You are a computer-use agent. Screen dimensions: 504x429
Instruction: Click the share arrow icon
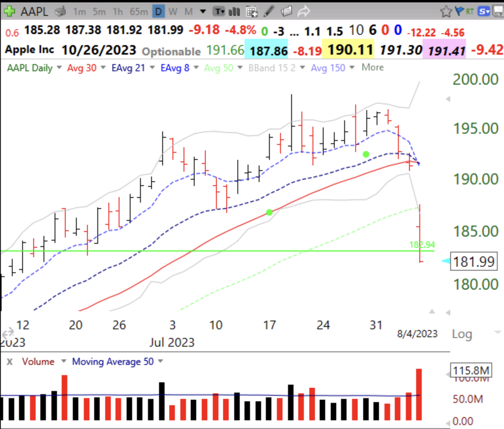(x=303, y=11)
